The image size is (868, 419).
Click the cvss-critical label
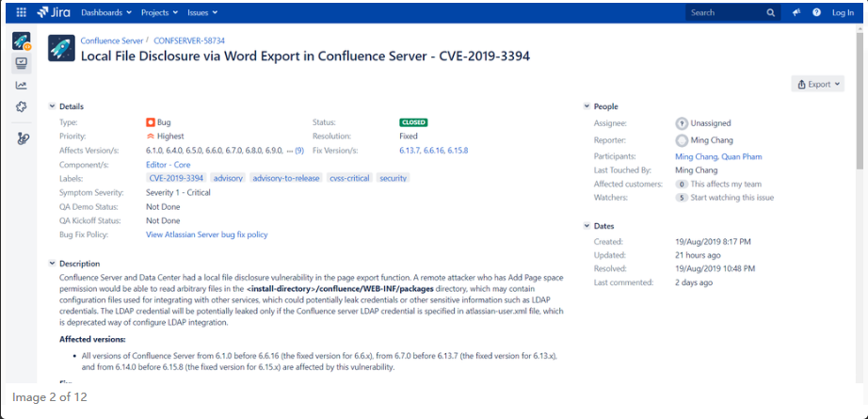(x=349, y=178)
